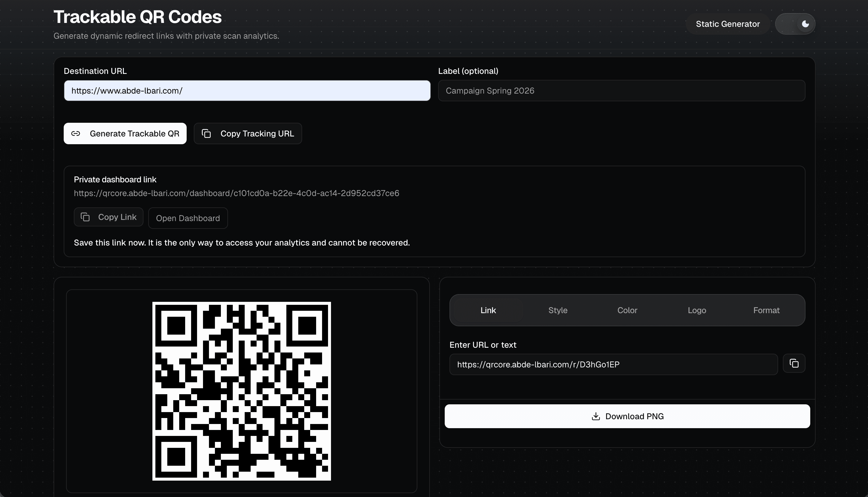Focus the Enter URL or text field

613,364
